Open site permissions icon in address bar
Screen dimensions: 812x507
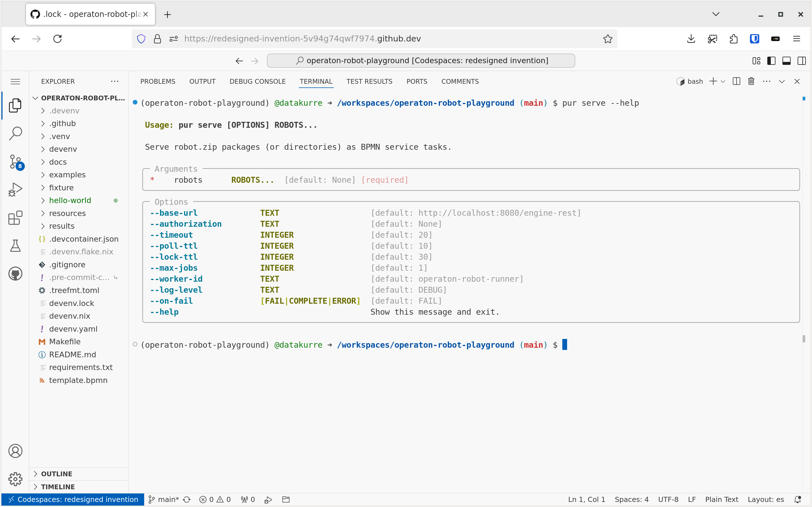[174, 39]
